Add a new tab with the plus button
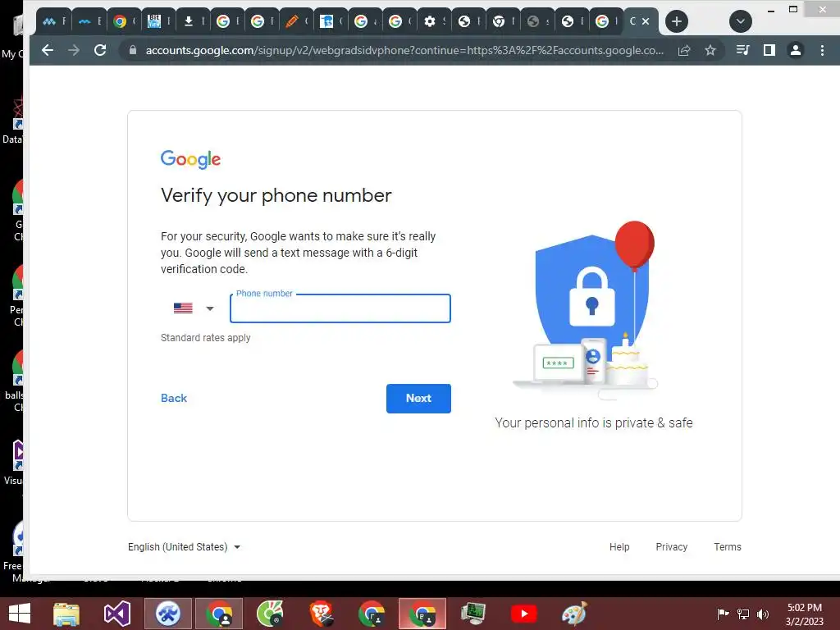The height and width of the screenshot is (630, 840). 677,21
